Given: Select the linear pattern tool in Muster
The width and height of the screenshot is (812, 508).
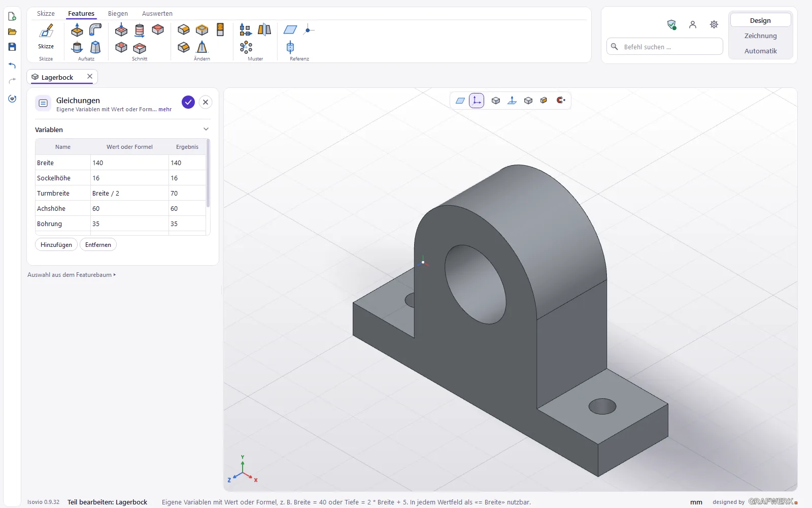Looking at the screenshot, I should [246, 30].
